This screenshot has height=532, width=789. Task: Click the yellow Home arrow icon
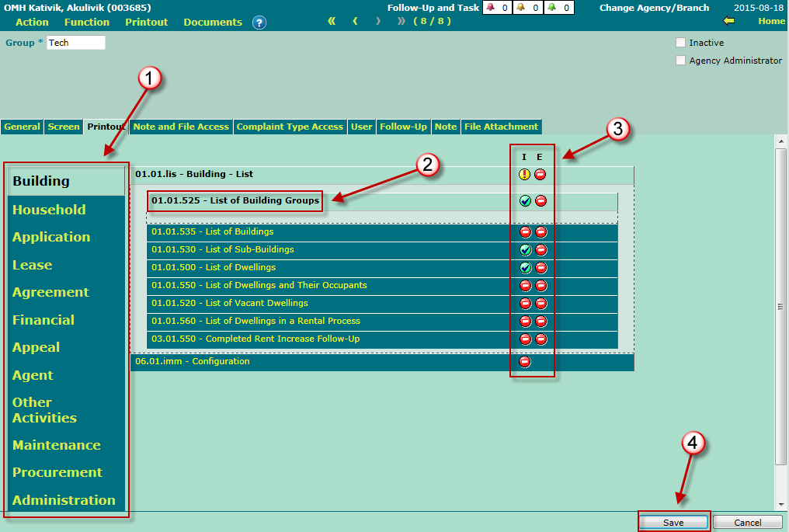pyautogui.click(x=728, y=21)
